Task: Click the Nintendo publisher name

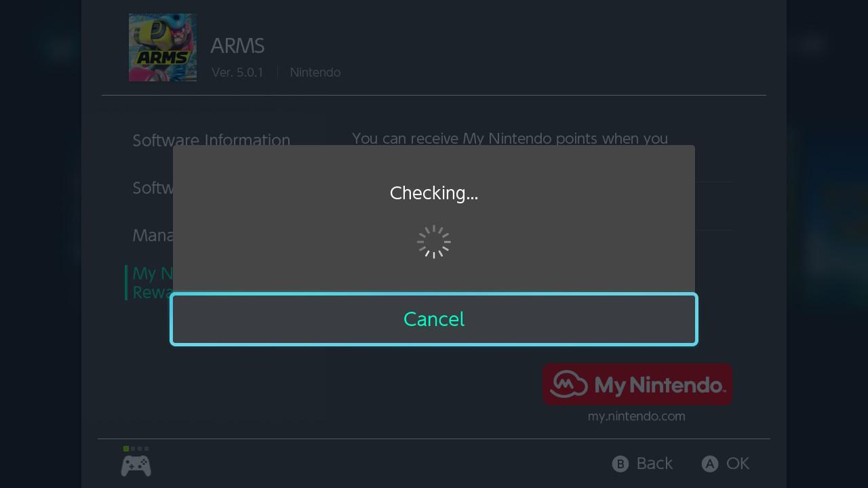Action: click(x=315, y=72)
